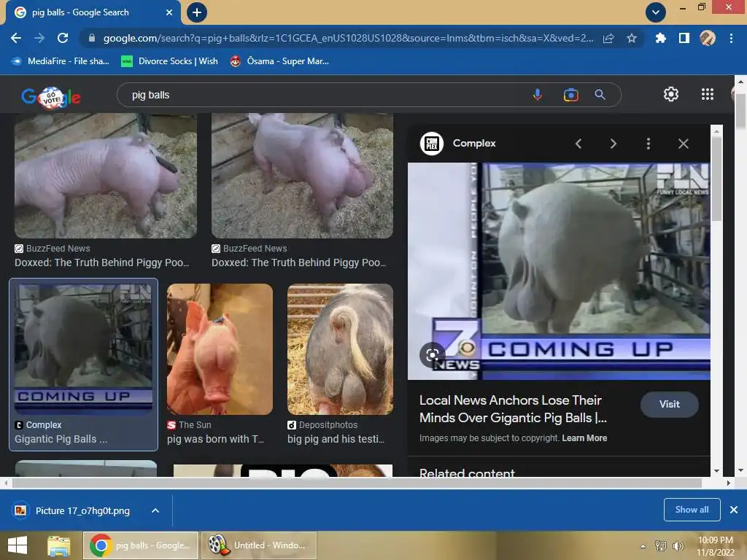
Task: Click The Sun caption 'pig was born with'
Action: point(215,439)
